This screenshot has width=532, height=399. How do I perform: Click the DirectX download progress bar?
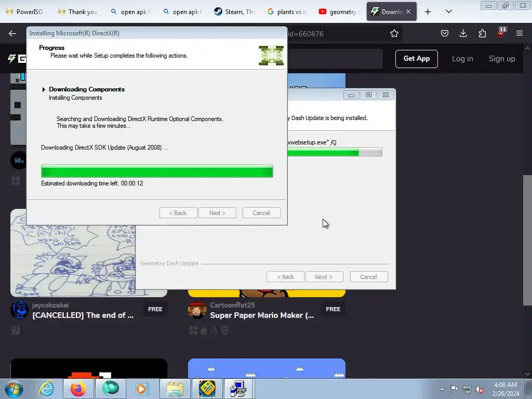pyautogui.click(x=157, y=171)
